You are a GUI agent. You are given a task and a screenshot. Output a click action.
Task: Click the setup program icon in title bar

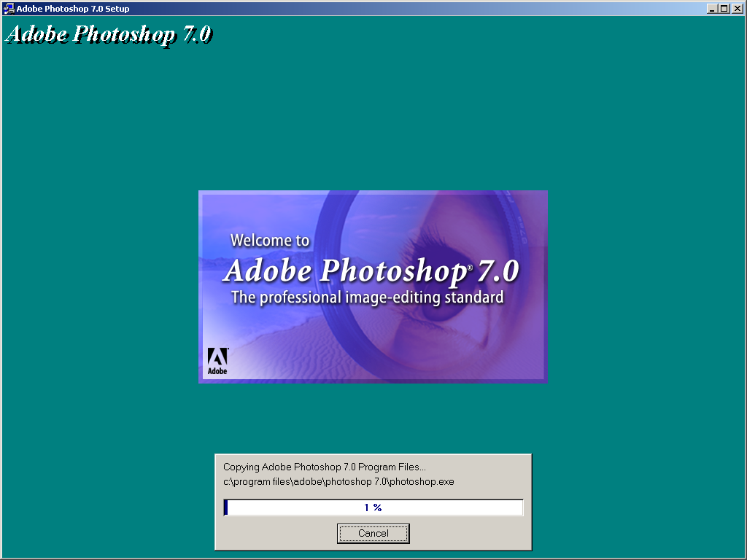point(9,8)
